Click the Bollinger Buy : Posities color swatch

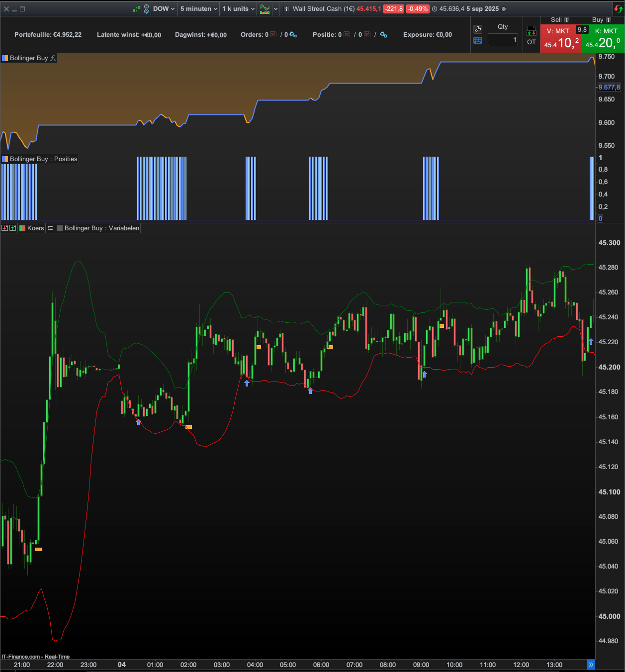tap(5, 159)
